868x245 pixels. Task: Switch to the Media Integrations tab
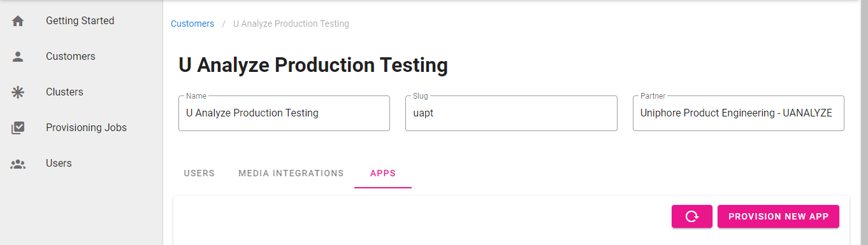(291, 173)
